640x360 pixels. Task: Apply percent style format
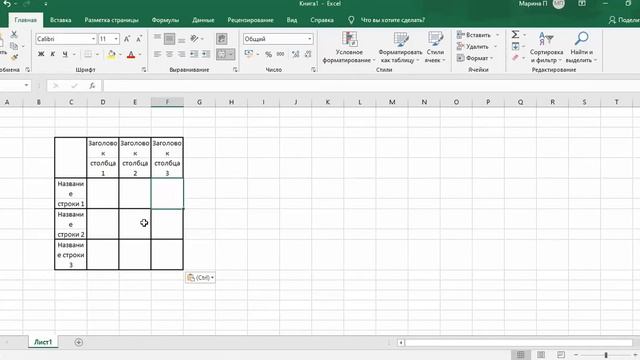coord(268,54)
